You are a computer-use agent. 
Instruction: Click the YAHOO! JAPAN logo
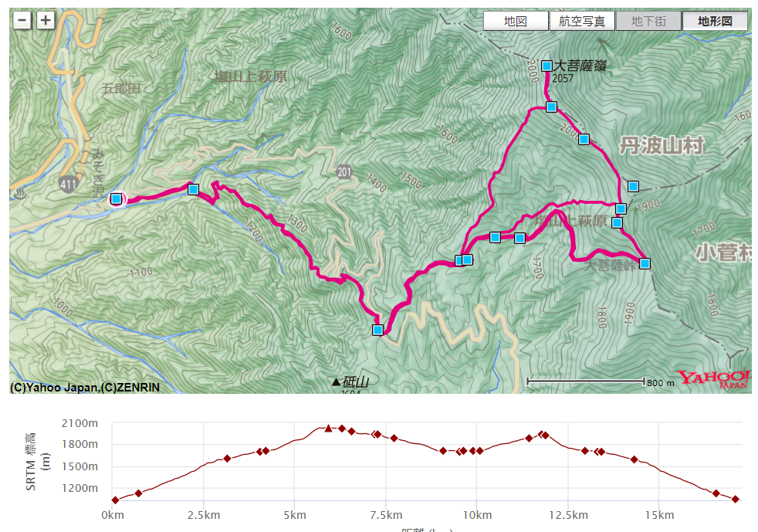[x=713, y=378]
